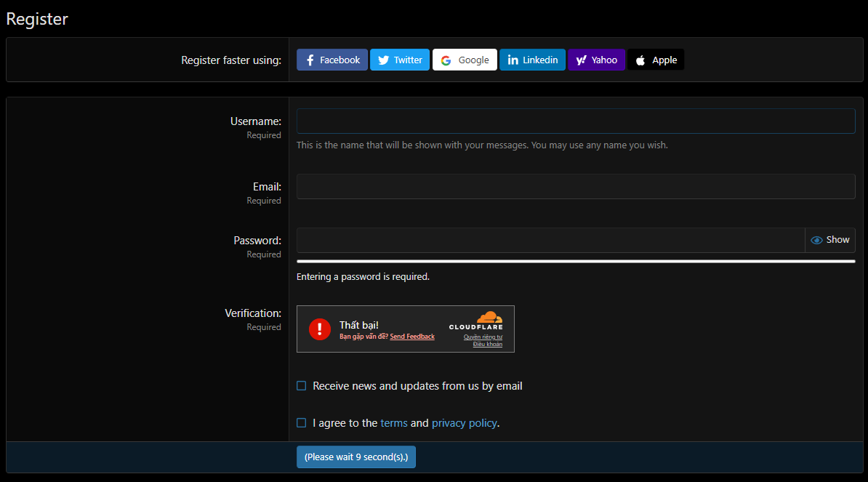The height and width of the screenshot is (482, 868).
Task: Click the Cloudflare logo in verification box
Action: tap(476, 321)
